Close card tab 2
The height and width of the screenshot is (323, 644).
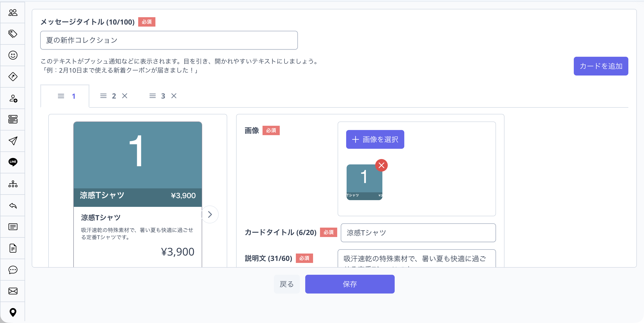(125, 96)
